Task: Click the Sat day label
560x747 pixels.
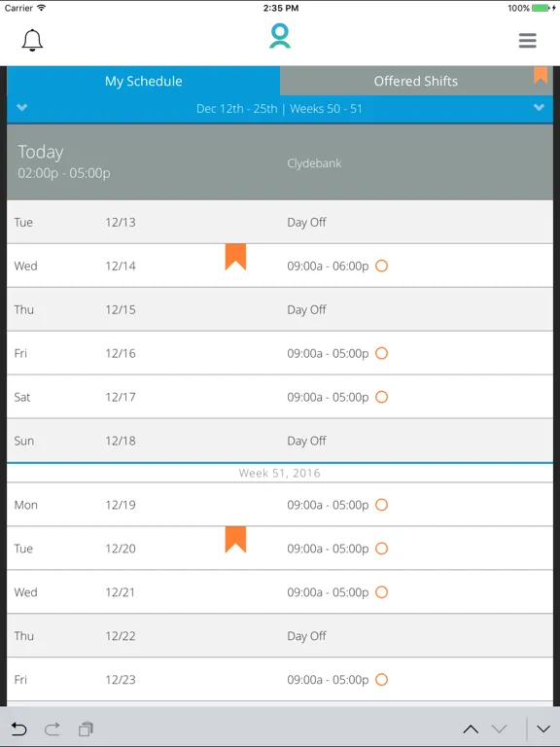Action: pyautogui.click(x=22, y=397)
